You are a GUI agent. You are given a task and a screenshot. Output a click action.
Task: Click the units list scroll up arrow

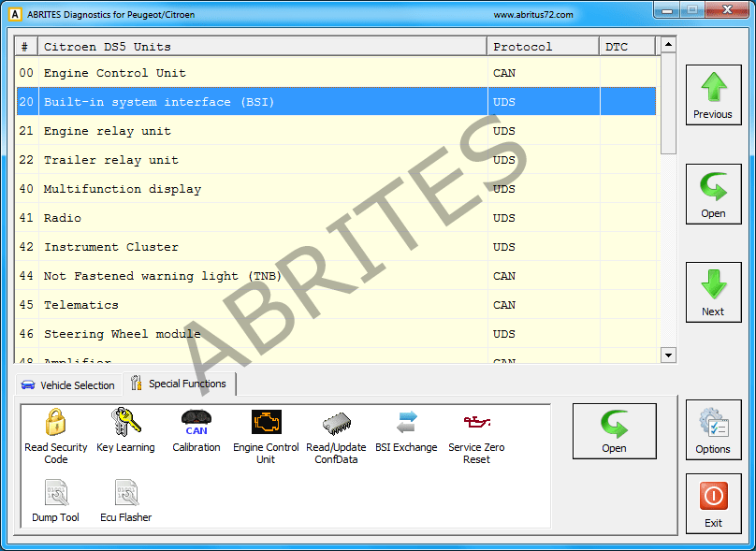coord(668,45)
